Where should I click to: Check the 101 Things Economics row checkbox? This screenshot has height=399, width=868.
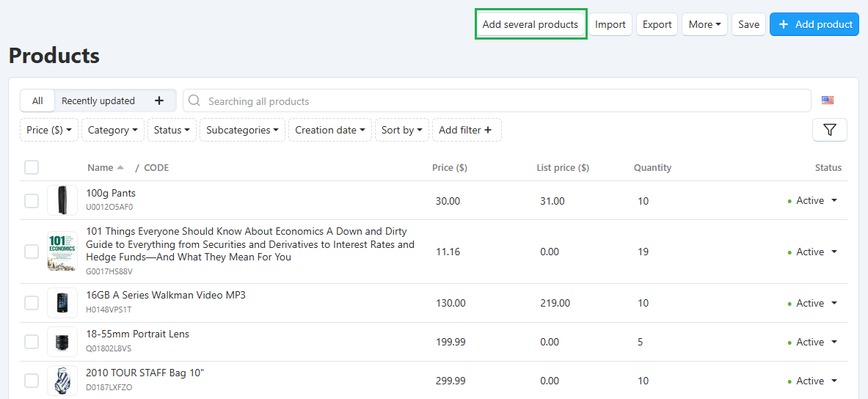[32, 252]
